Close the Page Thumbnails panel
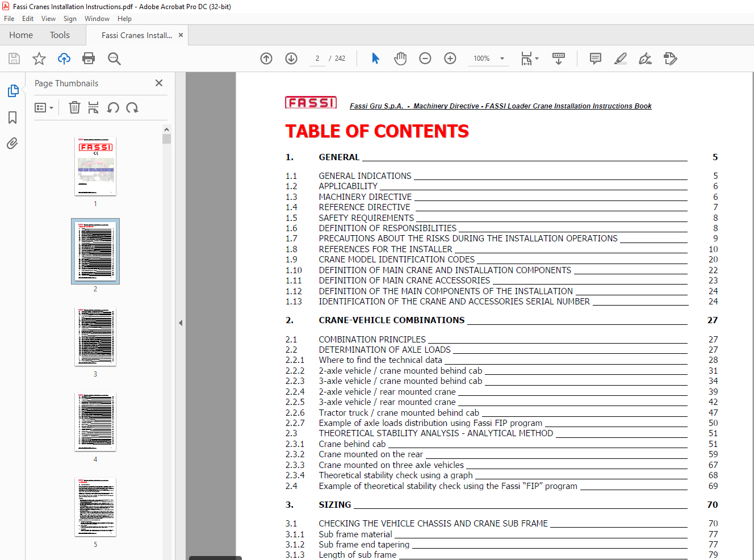Image resolution: width=754 pixels, height=560 pixels. point(159,83)
